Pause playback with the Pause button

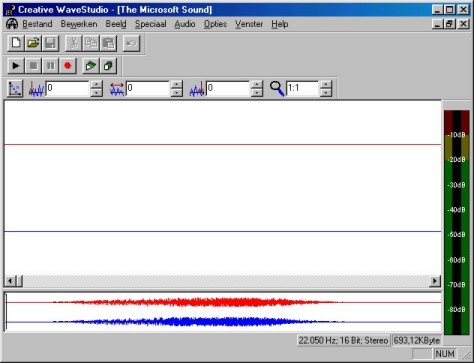(50, 66)
